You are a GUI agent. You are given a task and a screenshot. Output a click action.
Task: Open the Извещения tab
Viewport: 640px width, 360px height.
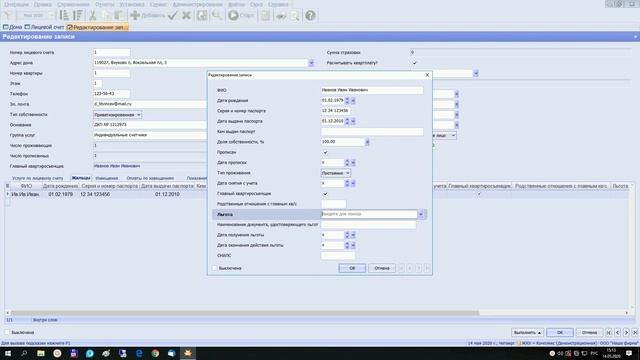(x=107, y=178)
